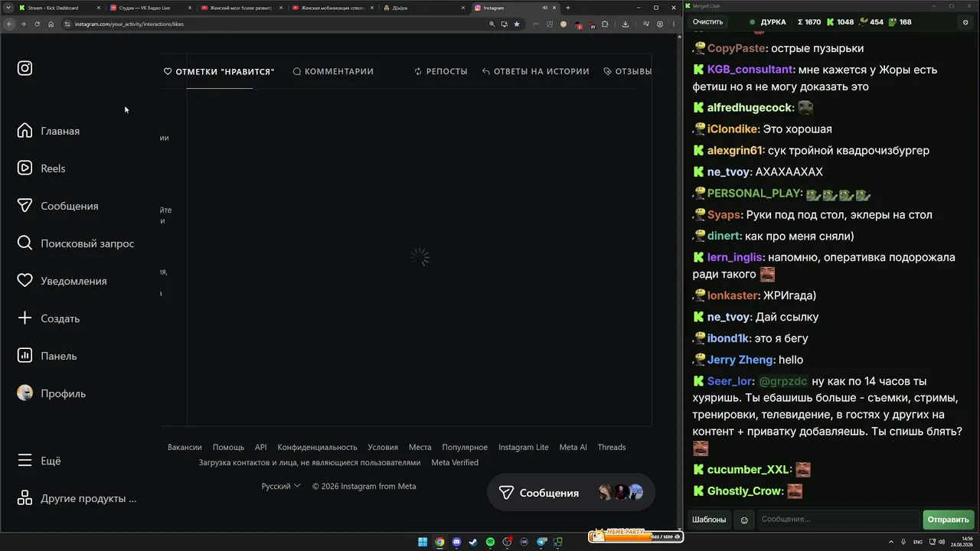Image resolution: width=980 pixels, height=551 pixels.
Task: Click the Instagram logo in the sidebar
Action: pos(25,68)
